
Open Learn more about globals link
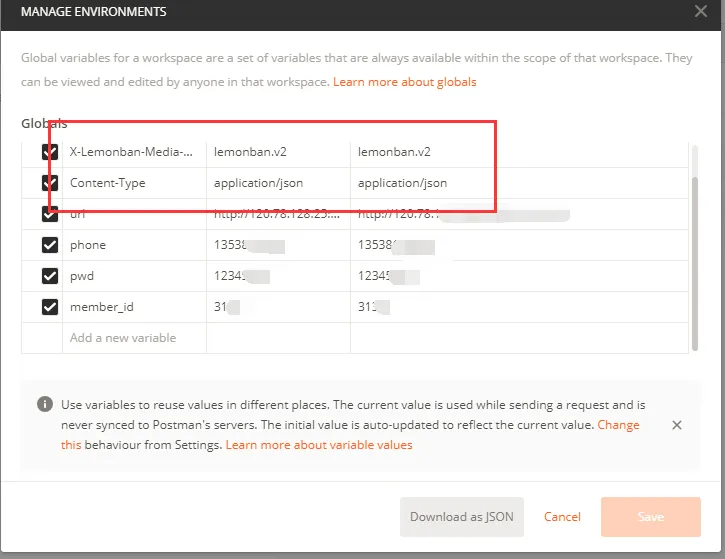click(405, 82)
